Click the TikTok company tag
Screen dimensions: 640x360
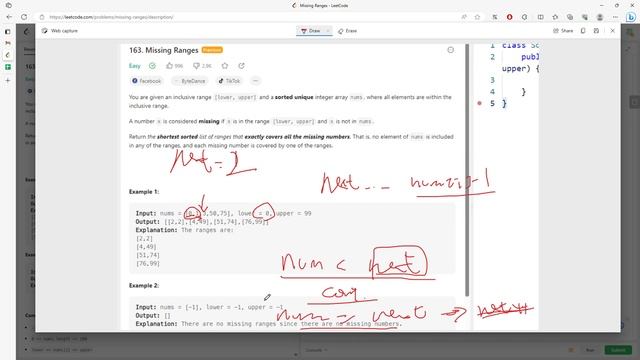[229, 81]
